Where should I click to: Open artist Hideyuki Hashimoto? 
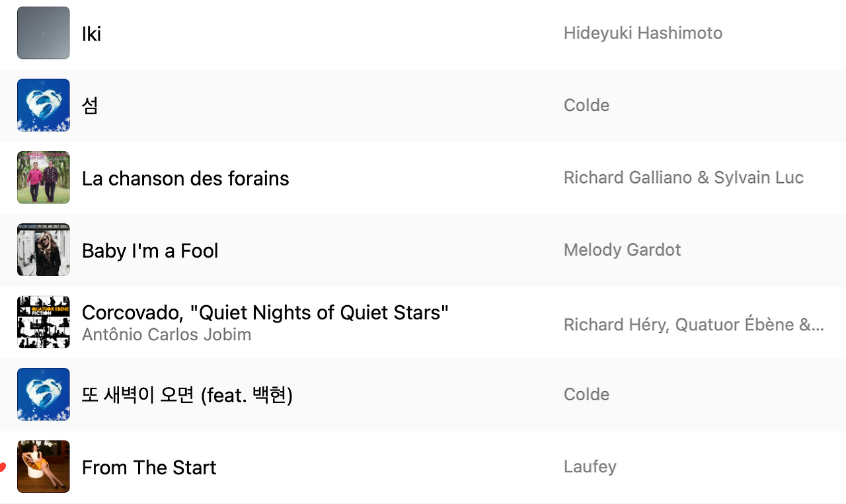pyautogui.click(x=643, y=33)
